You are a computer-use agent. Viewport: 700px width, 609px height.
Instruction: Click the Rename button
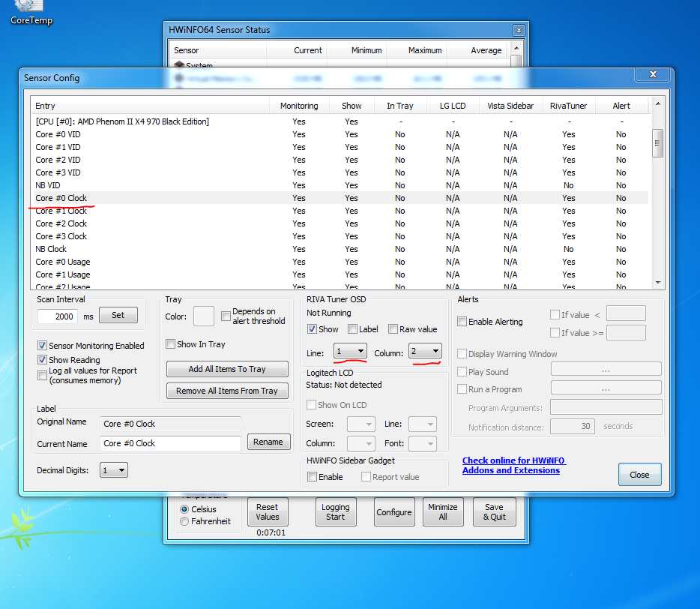tap(268, 442)
